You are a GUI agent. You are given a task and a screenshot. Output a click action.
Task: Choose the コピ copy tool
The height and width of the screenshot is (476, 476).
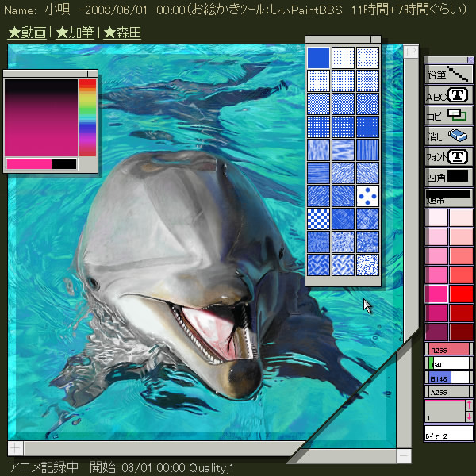point(449,116)
